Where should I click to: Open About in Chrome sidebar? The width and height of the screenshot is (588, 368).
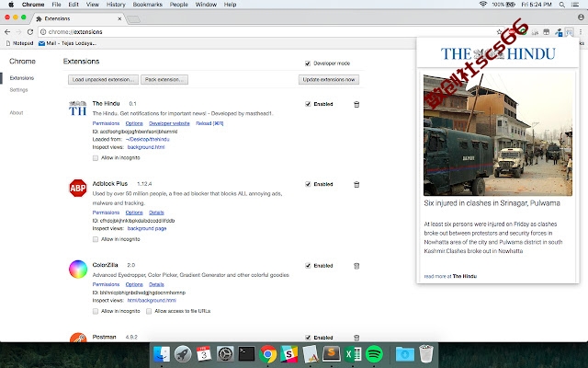pos(17,112)
